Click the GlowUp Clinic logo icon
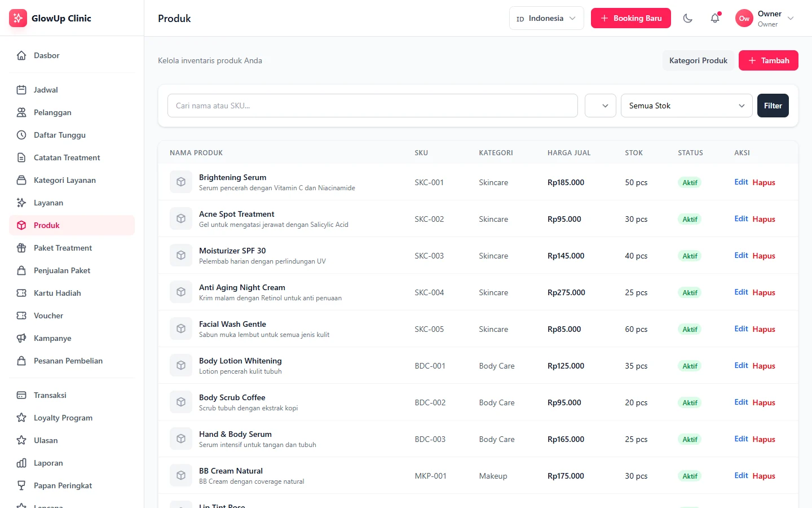The image size is (812, 508). tap(18, 18)
